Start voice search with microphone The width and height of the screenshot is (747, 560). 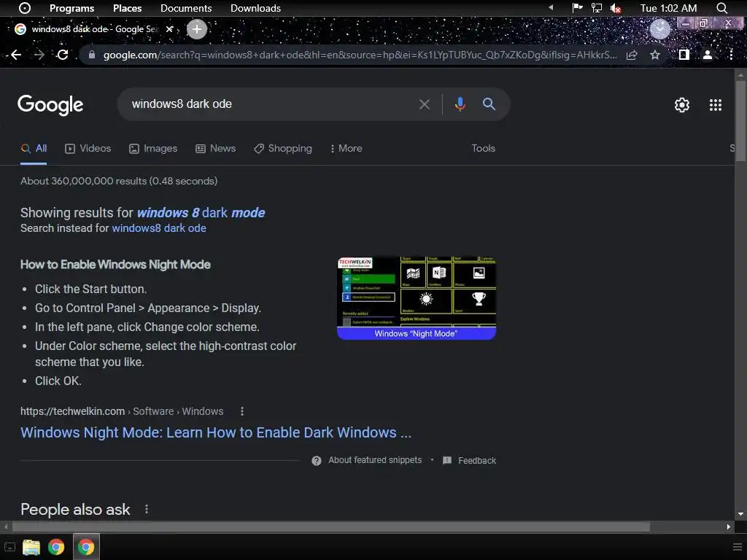tap(460, 104)
